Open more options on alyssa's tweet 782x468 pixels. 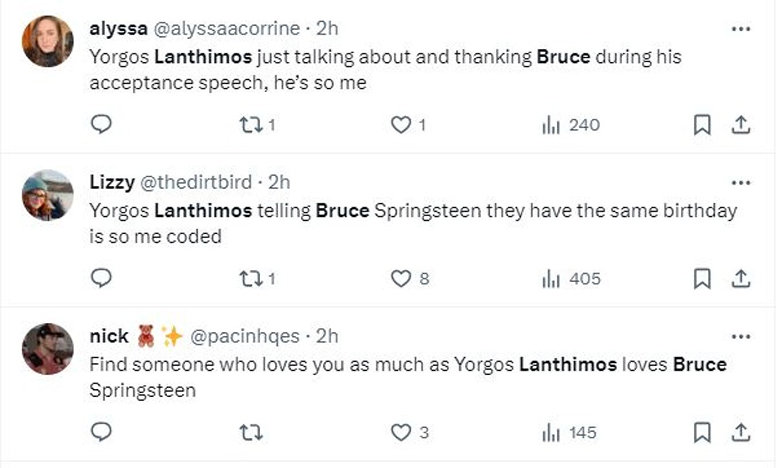coord(740,28)
